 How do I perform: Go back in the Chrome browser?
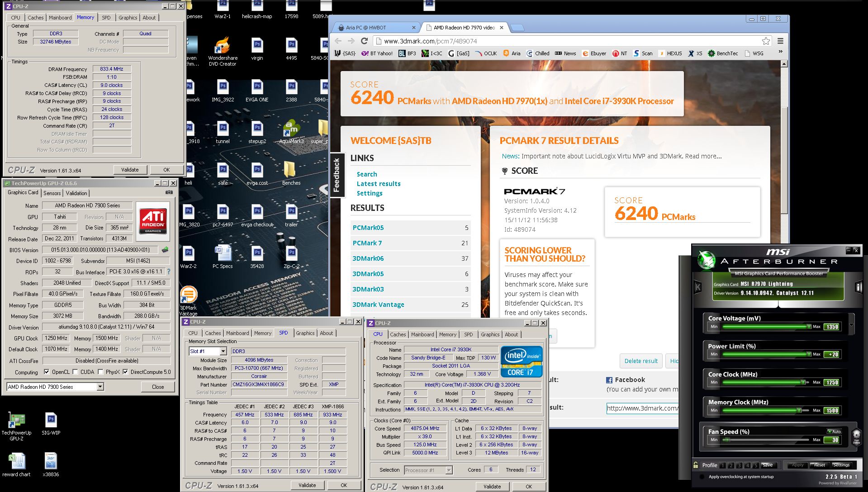coord(338,41)
